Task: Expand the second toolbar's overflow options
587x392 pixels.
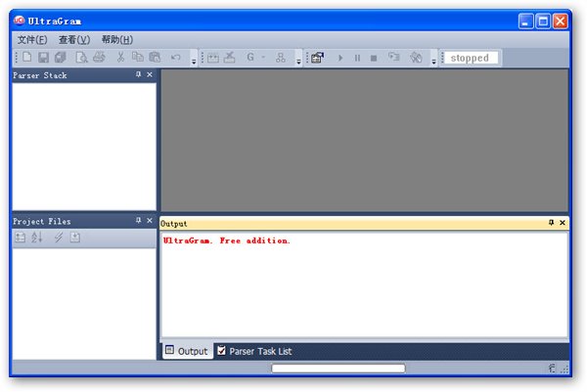Action: click(298, 61)
